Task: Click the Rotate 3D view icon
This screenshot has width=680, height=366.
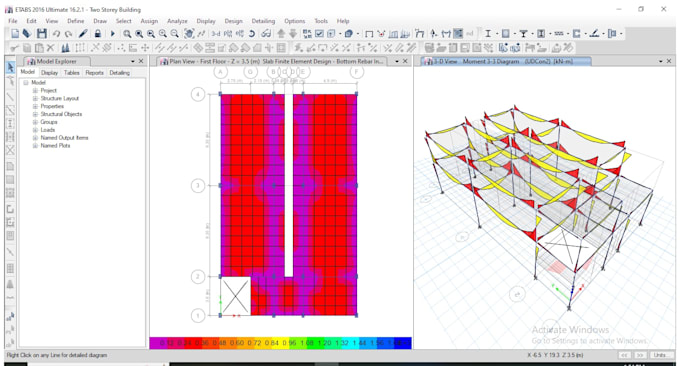Action: coord(252,34)
